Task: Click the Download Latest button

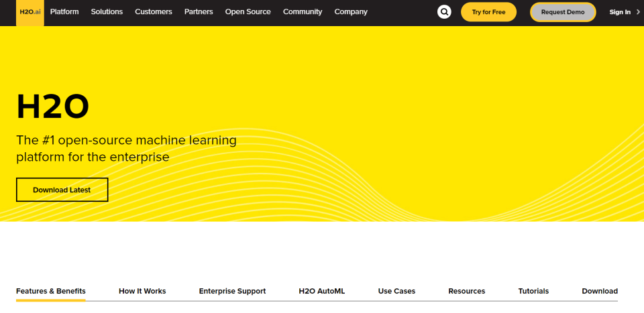Action: click(x=62, y=190)
